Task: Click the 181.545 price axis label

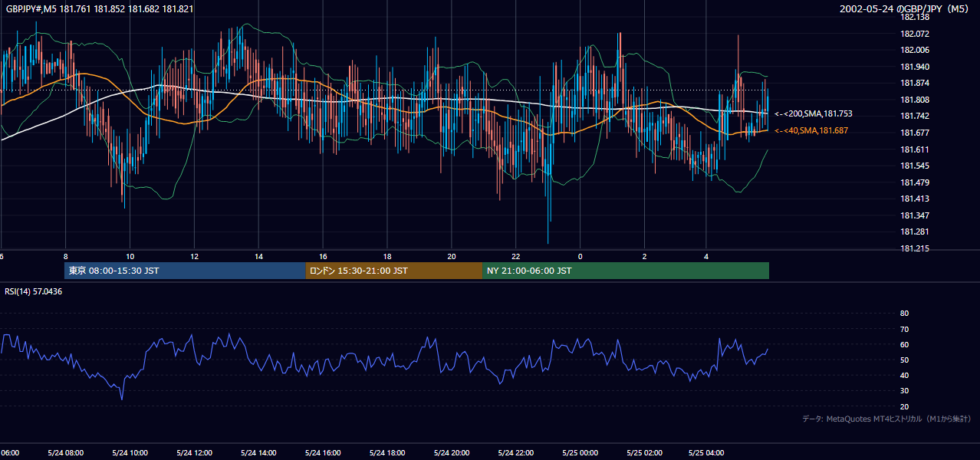Action: coord(914,166)
